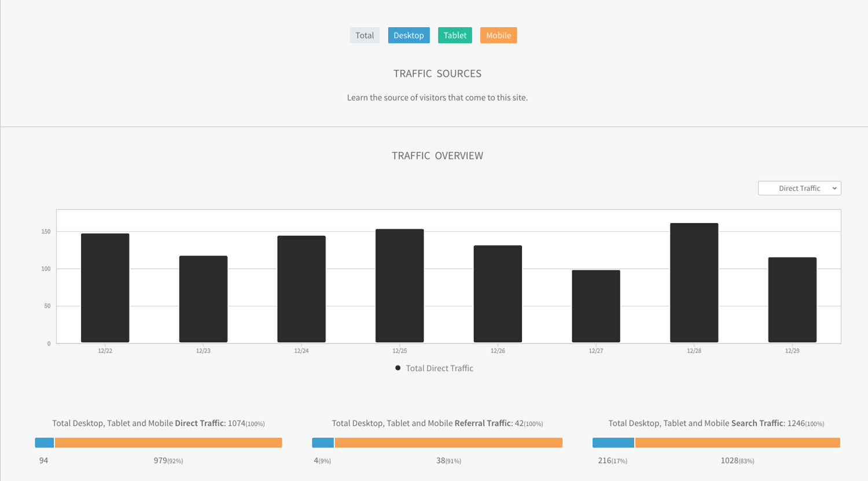Open the Direct Traffic dropdown
868x481 pixels.
[799, 188]
